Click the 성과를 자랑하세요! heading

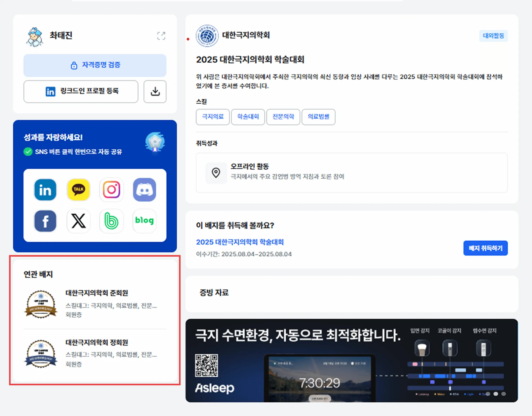point(53,137)
